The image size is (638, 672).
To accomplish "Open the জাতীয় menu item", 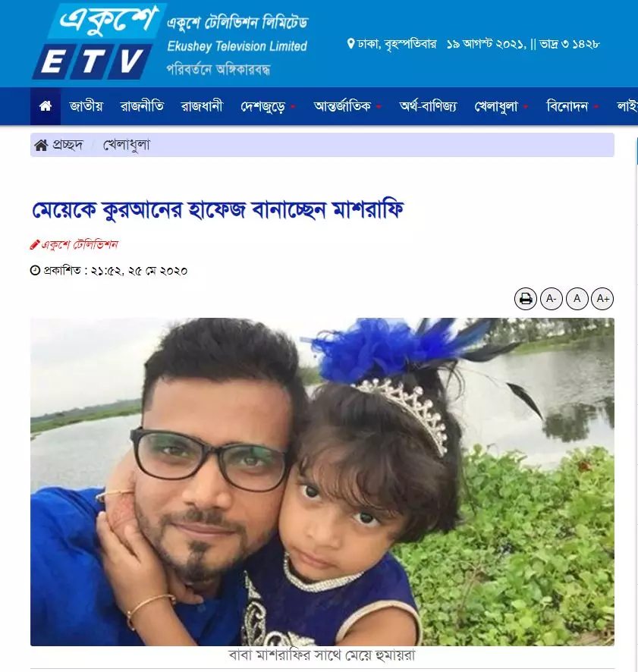I will coord(86,106).
